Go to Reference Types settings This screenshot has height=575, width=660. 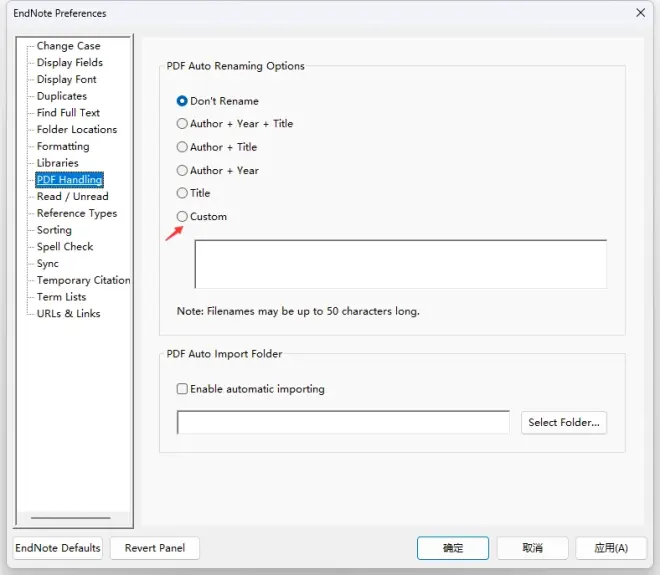[x=77, y=213]
